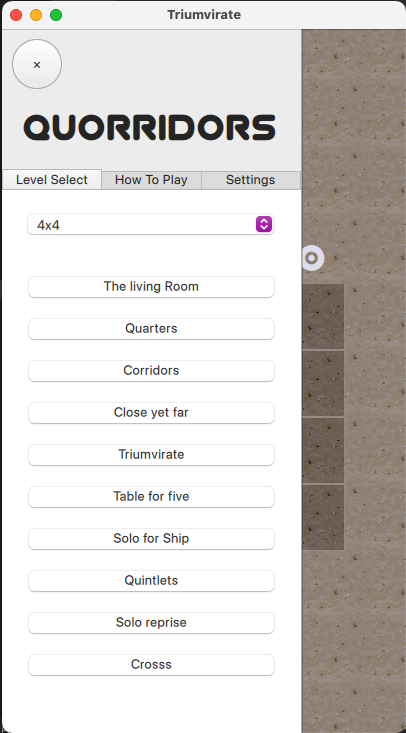406x733 pixels.
Task: Load the Corridors level
Action: 151,371
